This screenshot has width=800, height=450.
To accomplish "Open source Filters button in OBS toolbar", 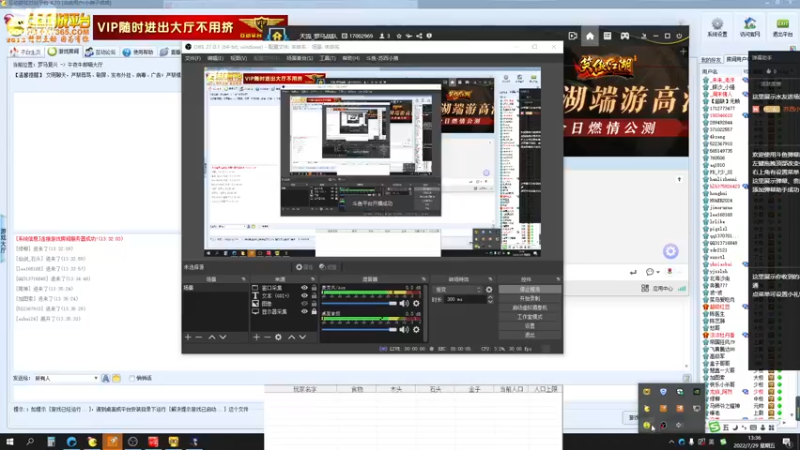I will (328, 267).
